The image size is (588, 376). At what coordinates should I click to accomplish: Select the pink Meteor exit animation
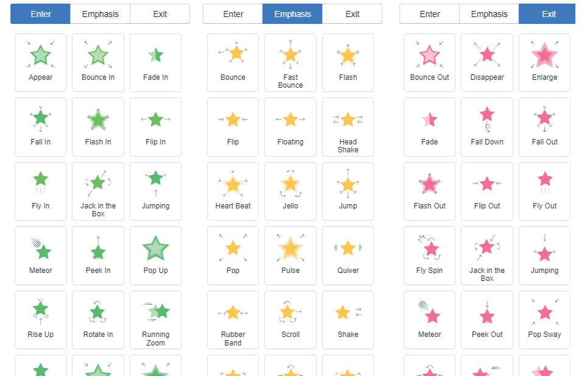pyautogui.click(x=430, y=319)
